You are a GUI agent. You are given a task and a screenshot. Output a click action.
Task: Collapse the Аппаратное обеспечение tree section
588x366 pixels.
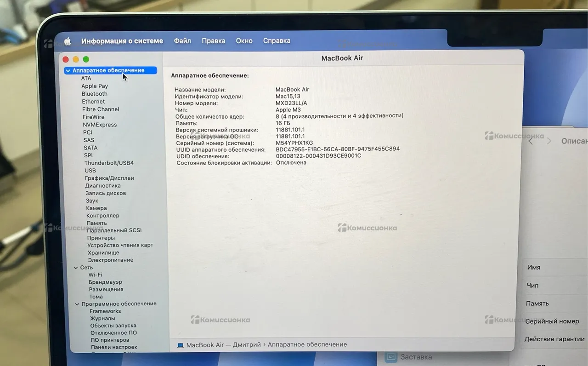68,71
